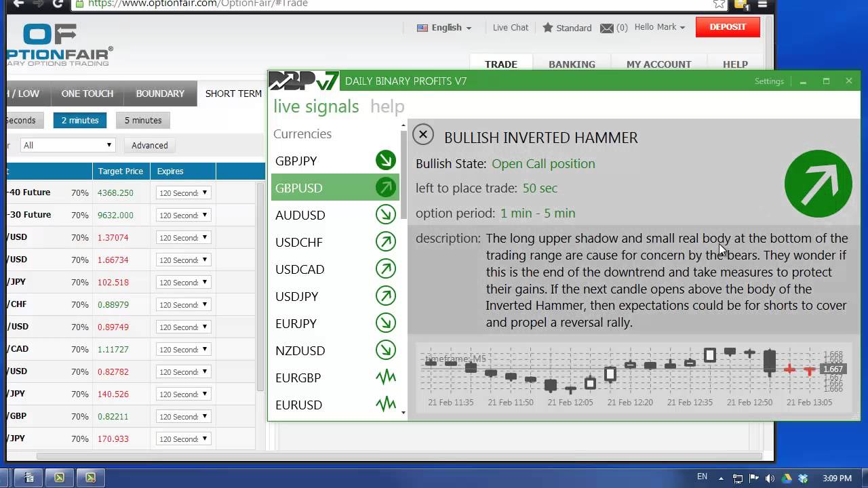This screenshot has height=488, width=868.
Task: Click the Standard star icon
Action: 548,28
